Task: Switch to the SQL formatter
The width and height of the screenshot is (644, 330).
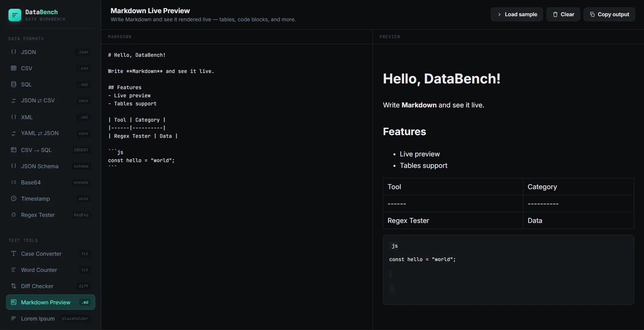Action: pyautogui.click(x=51, y=84)
